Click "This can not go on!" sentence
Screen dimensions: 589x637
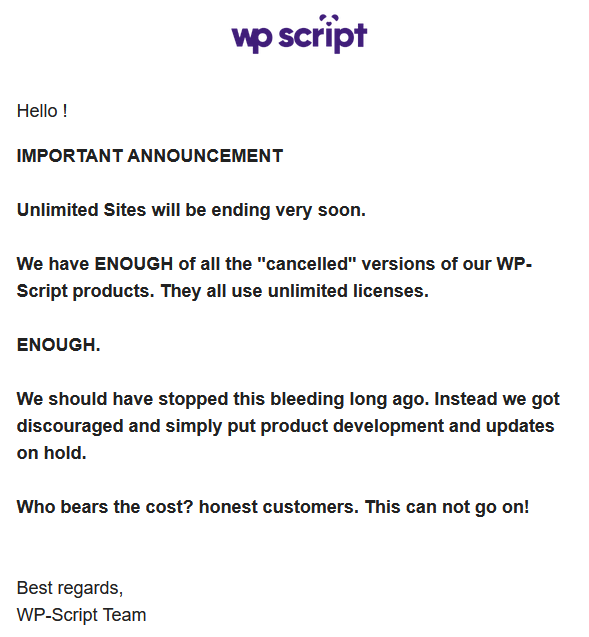[447, 507]
